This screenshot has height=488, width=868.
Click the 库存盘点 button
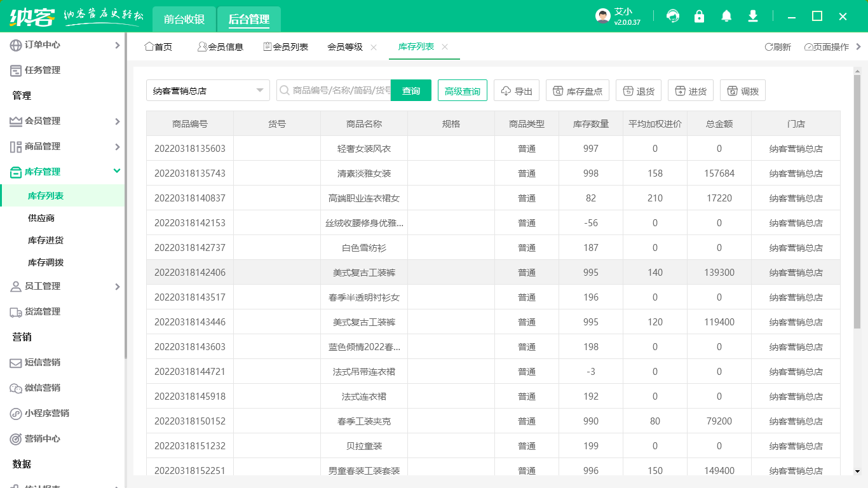[x=578, y=90]
